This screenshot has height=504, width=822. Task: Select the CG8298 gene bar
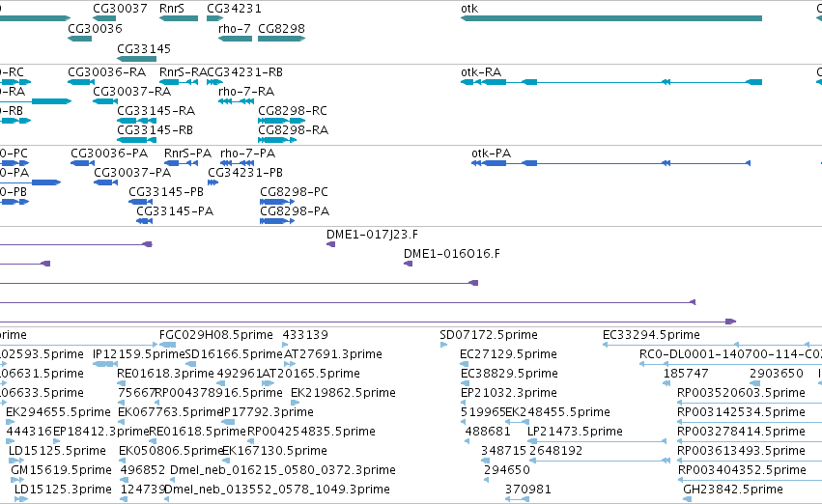tap(281, 39)
